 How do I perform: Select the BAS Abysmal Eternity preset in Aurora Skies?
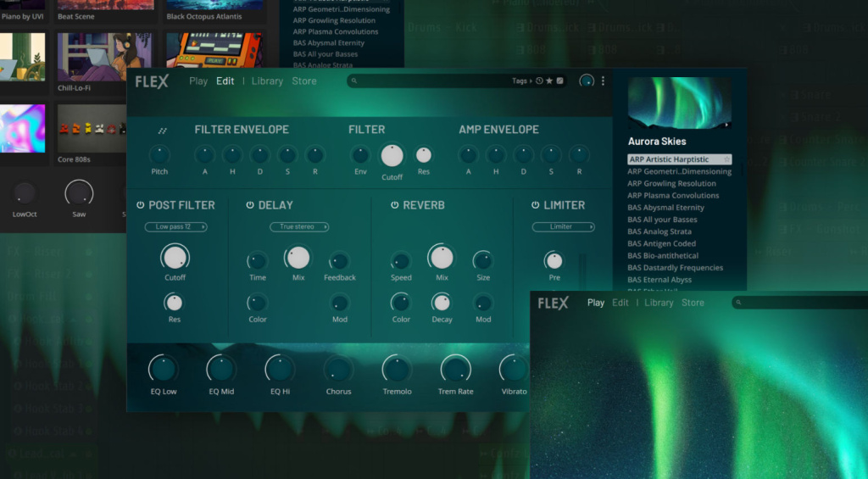coord(665,208)
